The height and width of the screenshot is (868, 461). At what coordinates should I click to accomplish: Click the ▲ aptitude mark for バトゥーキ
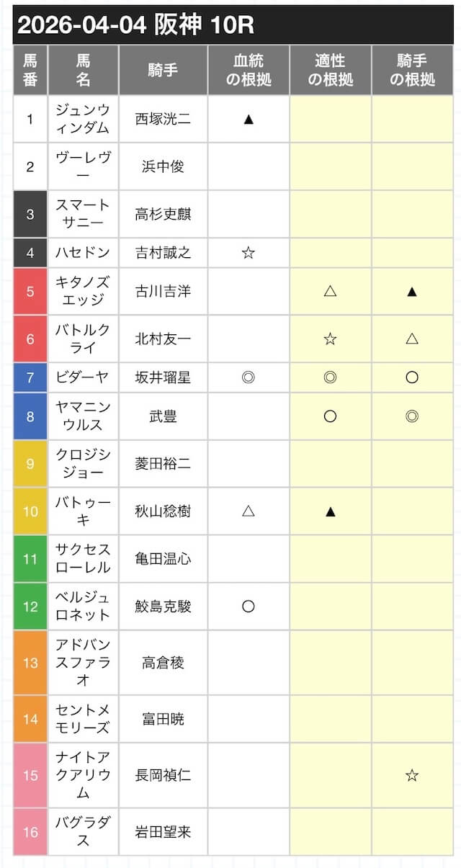point(331,511)
